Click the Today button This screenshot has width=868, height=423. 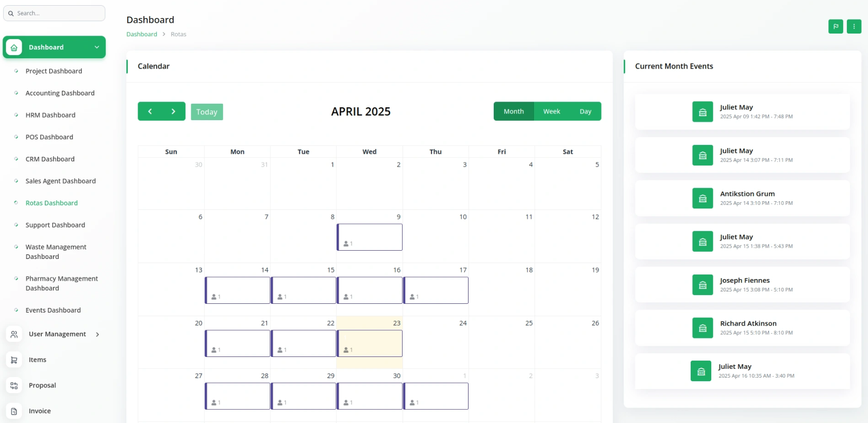coord(207,112)
